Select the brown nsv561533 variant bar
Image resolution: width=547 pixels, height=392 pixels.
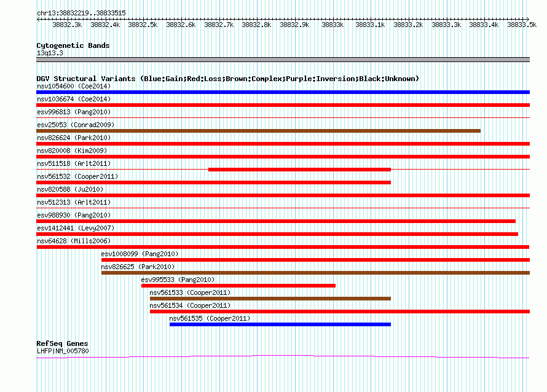(x=270, y=299)
